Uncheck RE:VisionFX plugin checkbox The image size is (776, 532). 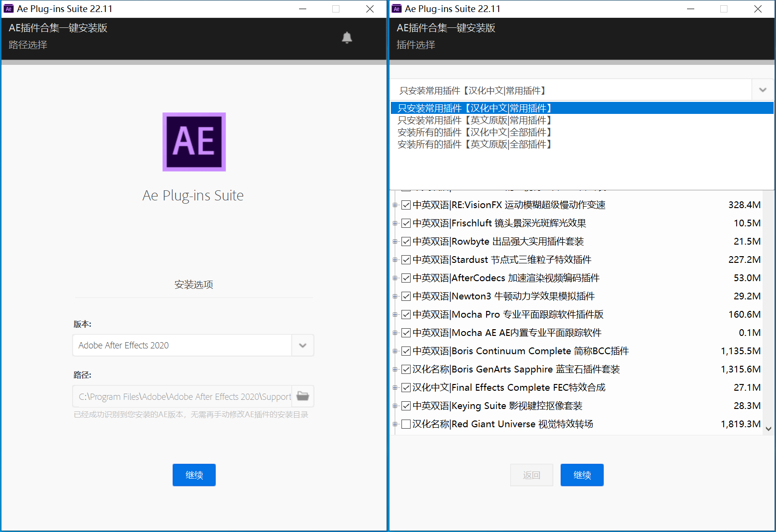406,205
